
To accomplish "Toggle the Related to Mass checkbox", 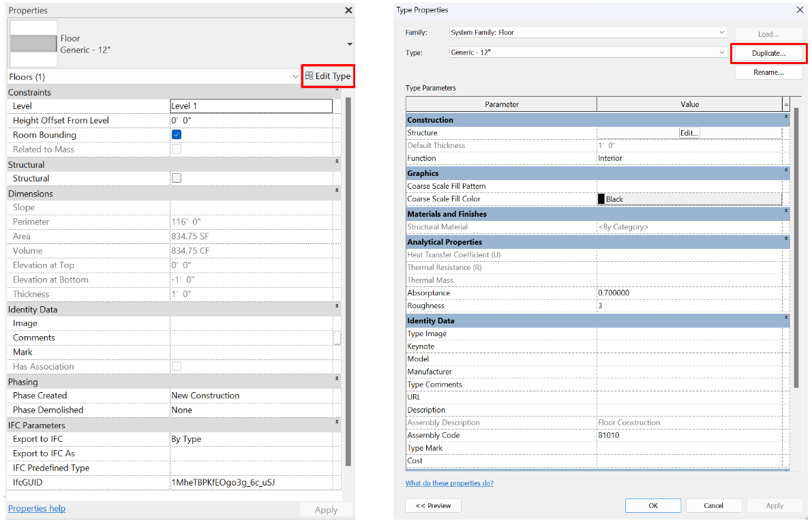I will coord(177,149).
